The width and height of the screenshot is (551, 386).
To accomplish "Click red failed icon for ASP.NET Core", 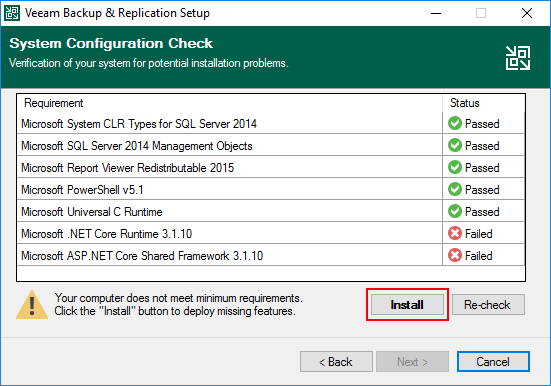I will click(455, 255).
